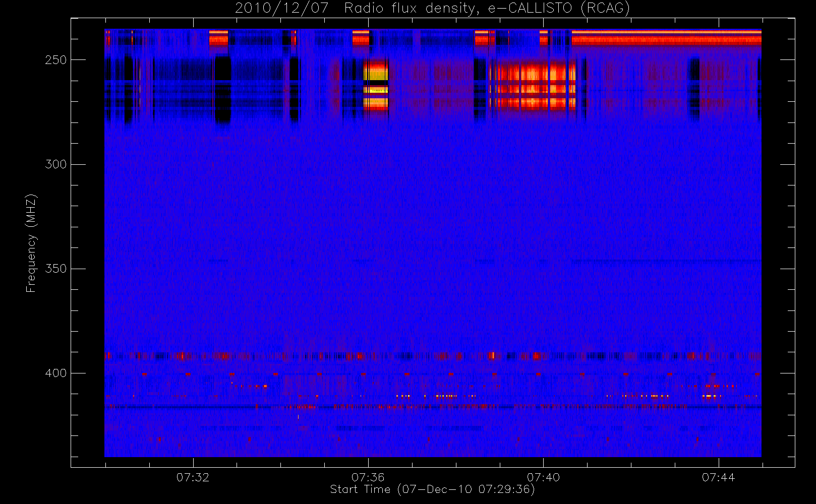The height and width of the screenshot is (504, 816).
Task: Click the 07:32 time axis label
Action: [x=193, y=477]
